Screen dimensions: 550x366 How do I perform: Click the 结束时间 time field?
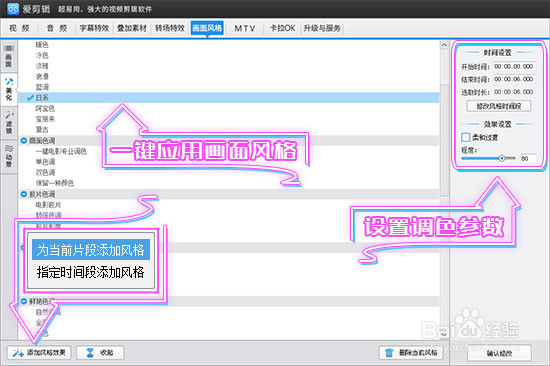pyautogui.click(x=514, y=79)
